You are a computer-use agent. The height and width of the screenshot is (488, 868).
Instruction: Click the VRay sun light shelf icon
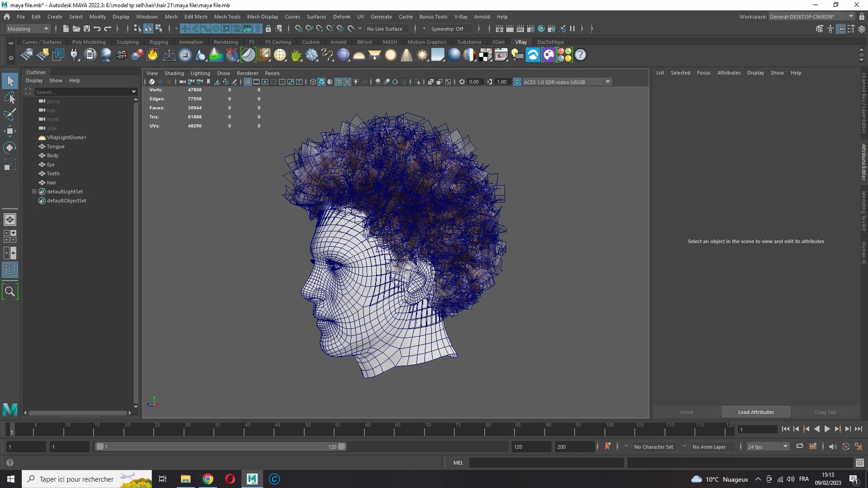[x=422, y=55]
